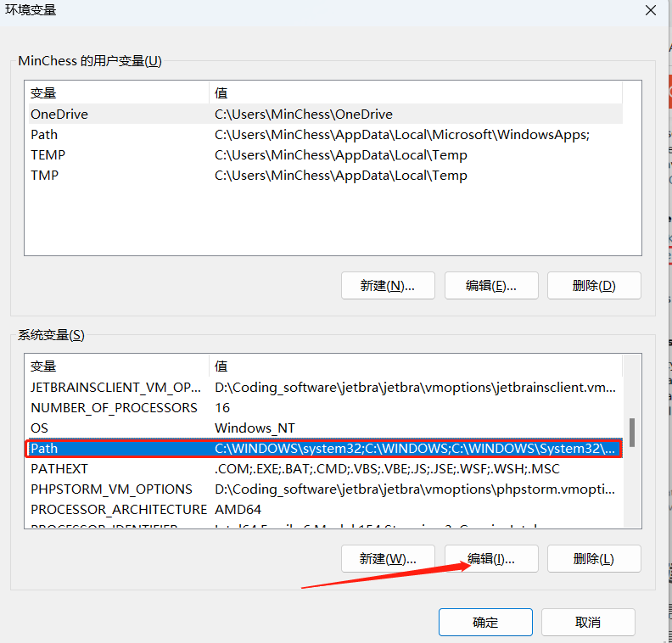Click the system variables list scrollbar thumb

tap(632, 433)
